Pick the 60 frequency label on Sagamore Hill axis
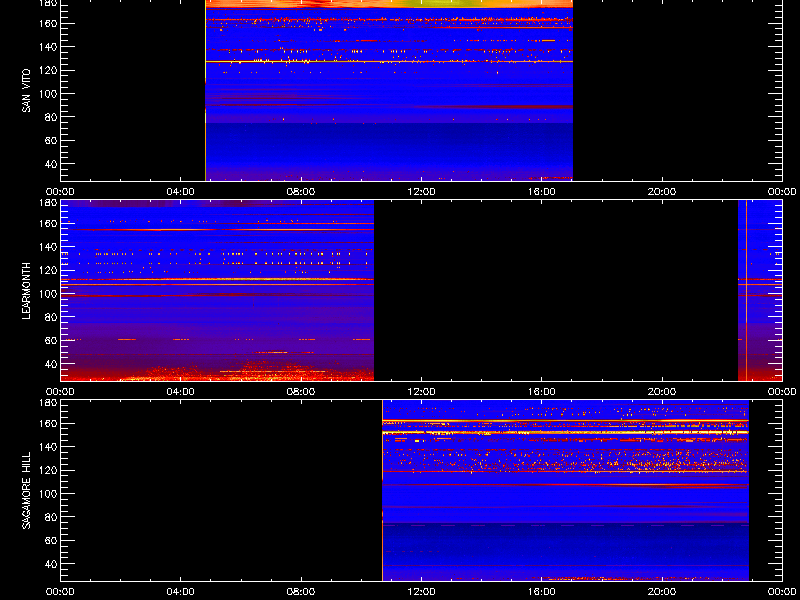 [52, 540]
